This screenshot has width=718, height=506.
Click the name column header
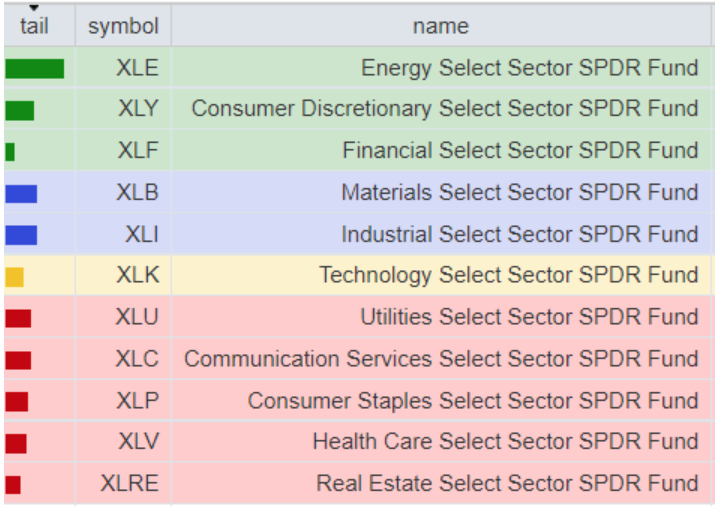tap(440, 27)
